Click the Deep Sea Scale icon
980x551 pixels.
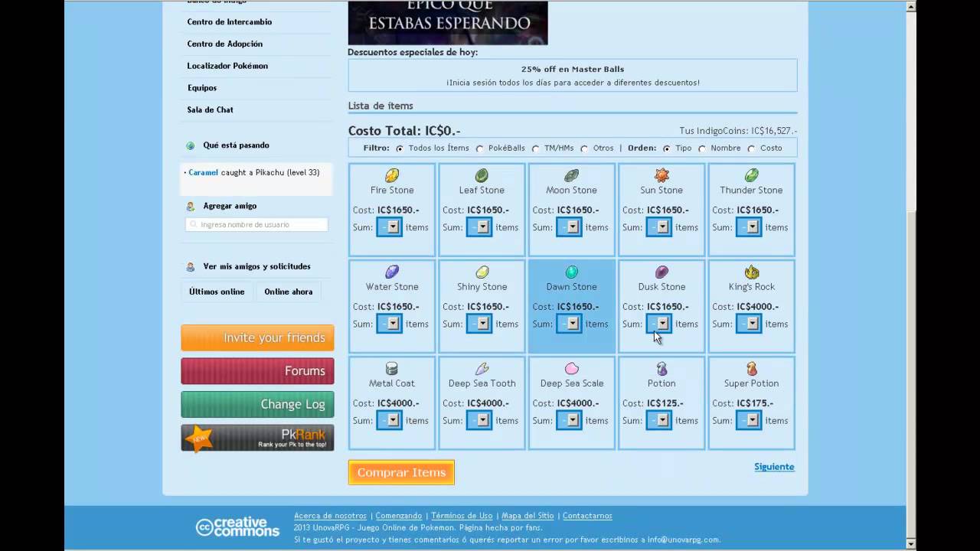571,369
